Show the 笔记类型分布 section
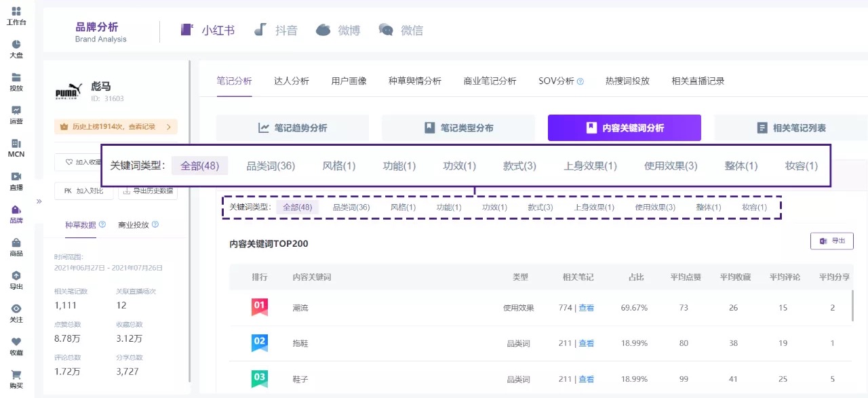 458,127
